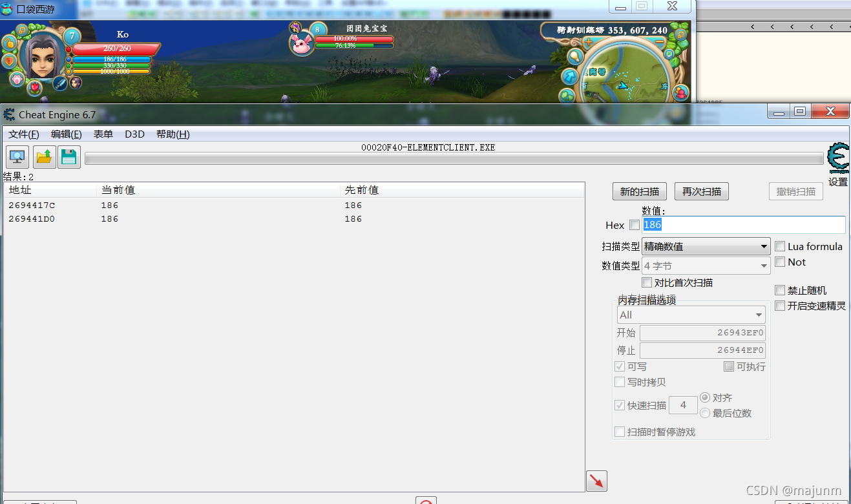Screen dimensions: 851x504
Task: Click the scan progress bar
Action: click(x=454, y=158)
